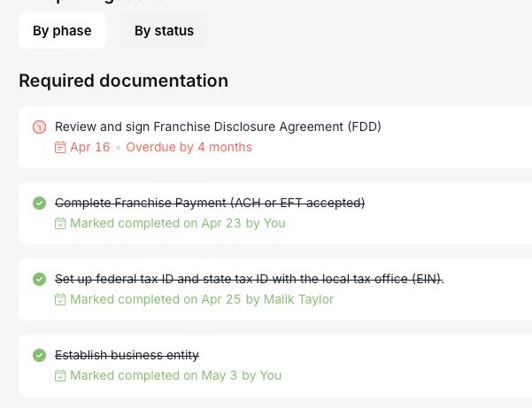This screenshot has width=532, height=408.
Task: Click the Overdue by 4 months label
Action: click(189, 147)
